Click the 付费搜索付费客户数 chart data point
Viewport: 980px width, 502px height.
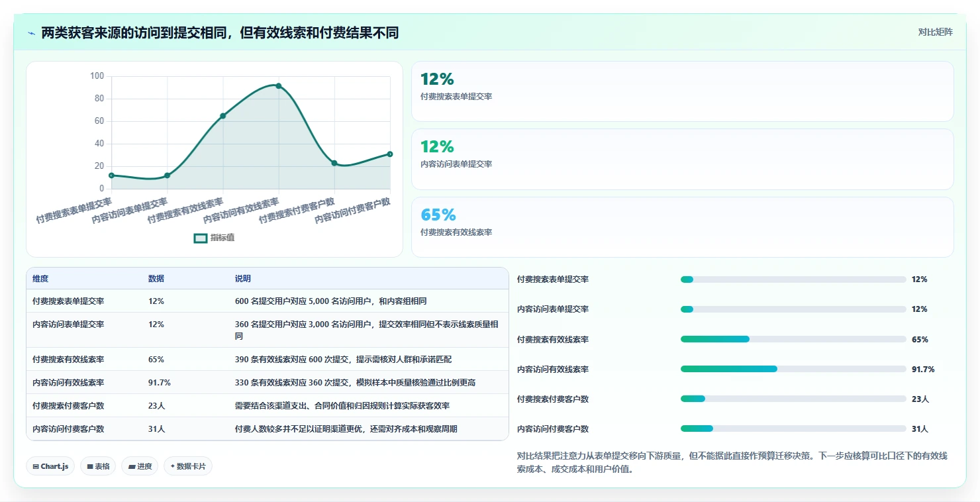point(334,163)
